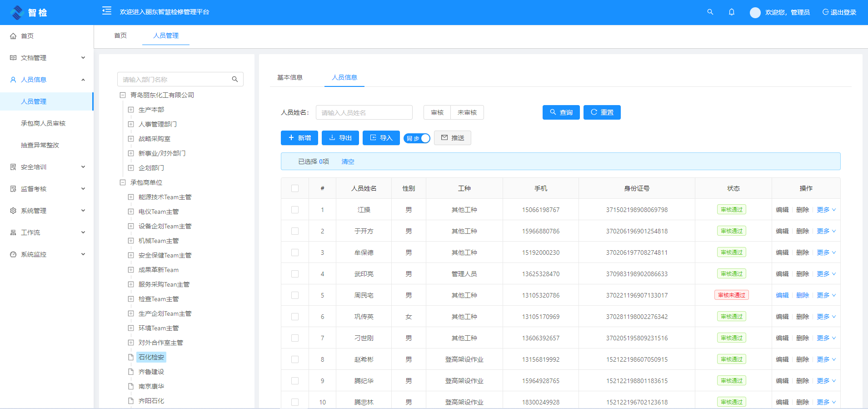868x409 pixels.
Task: Tick the checkbox for row 江操
Action: point(295,210)
